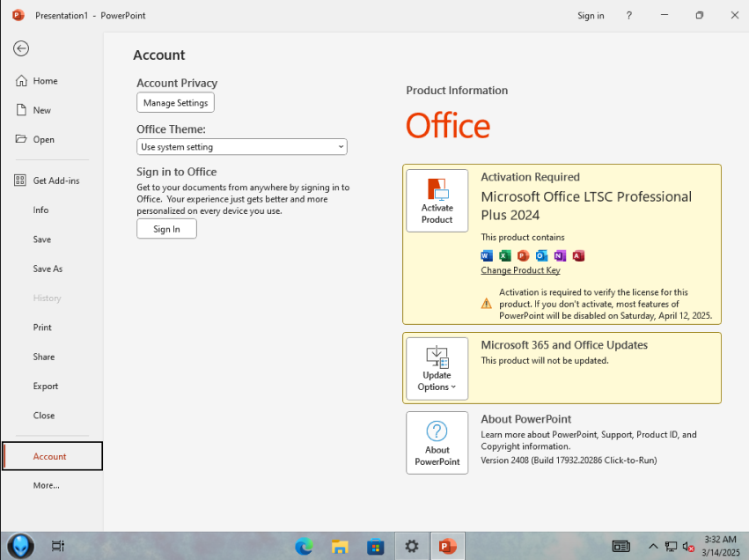Open the Start menu on the taskbar
This screenshot has height=560, width=749.
coord(20,546)
